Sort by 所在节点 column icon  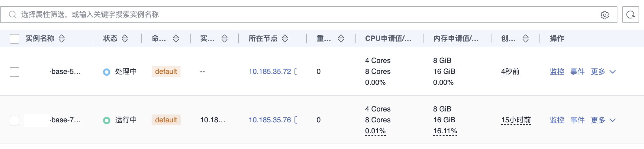(285, 38)
